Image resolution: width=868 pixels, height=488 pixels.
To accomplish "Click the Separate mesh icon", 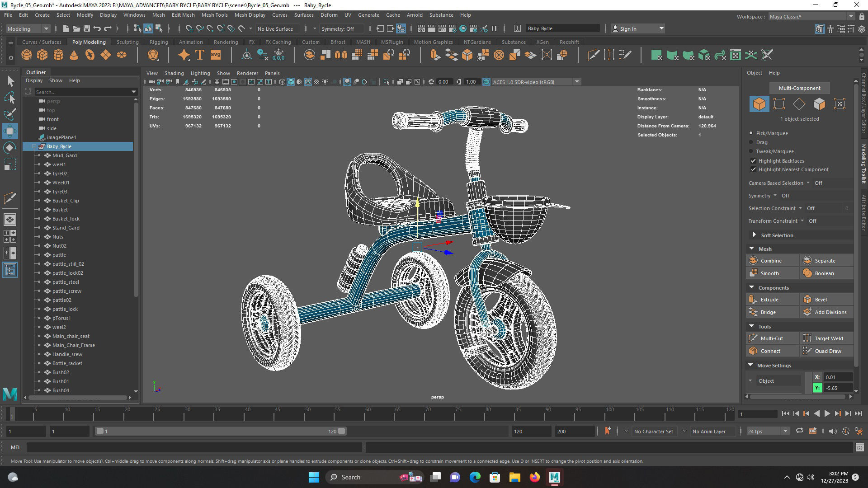I will 807,261.
